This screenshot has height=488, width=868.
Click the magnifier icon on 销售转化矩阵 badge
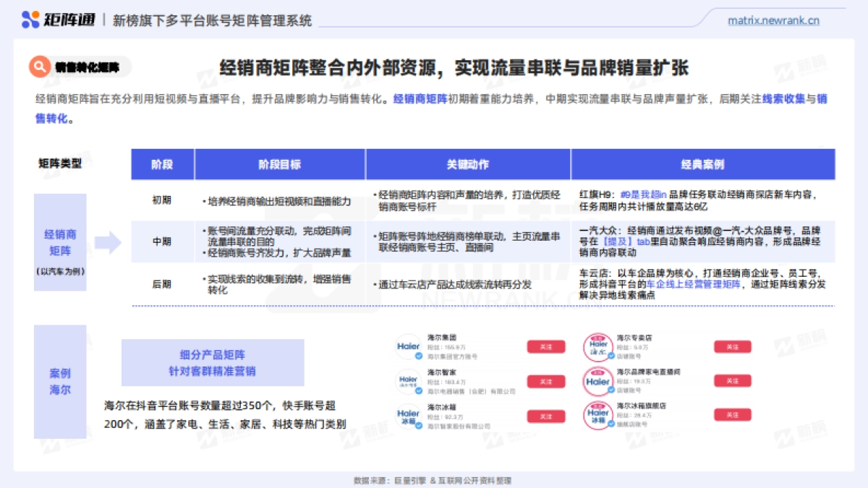pyautogui.click(x=39, y=67)
